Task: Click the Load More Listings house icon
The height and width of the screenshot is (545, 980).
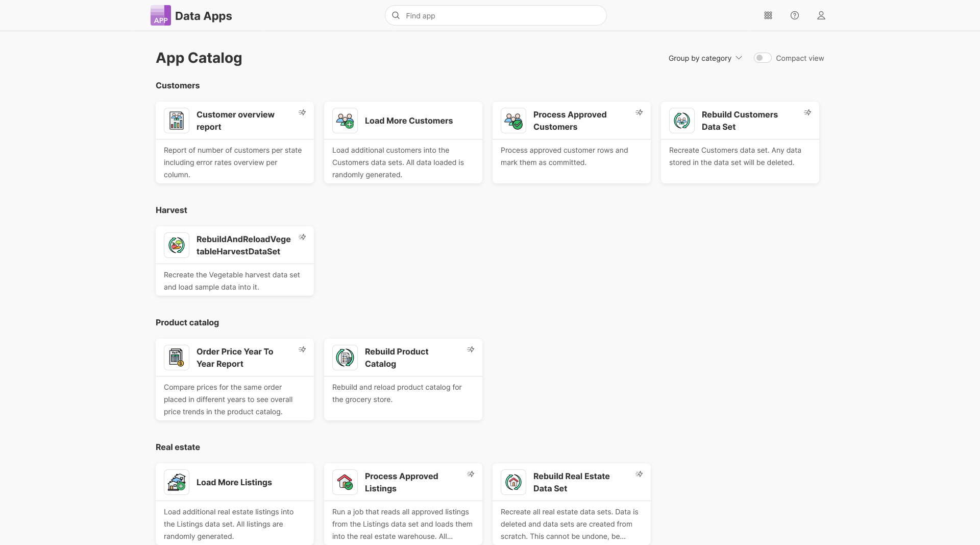Action: (x=177, y=482)
